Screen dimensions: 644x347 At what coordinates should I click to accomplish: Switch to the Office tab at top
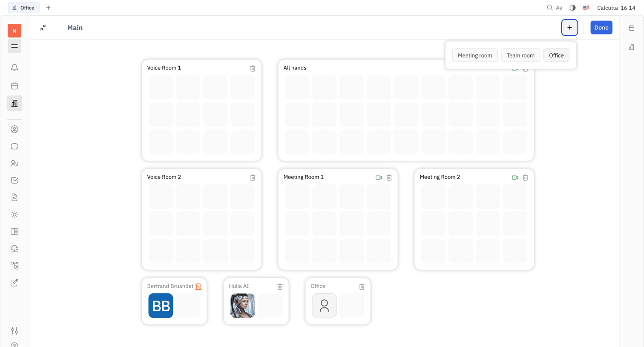(24, 8)
